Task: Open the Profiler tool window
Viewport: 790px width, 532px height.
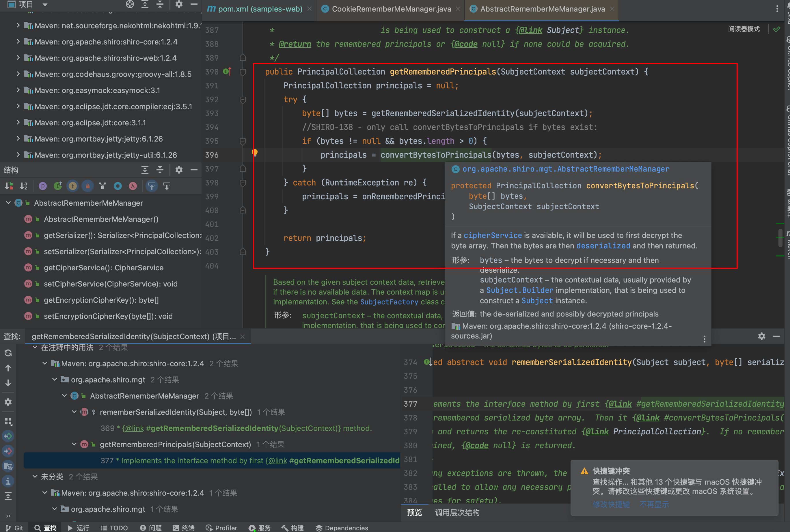Action: [x=221, y=528]
